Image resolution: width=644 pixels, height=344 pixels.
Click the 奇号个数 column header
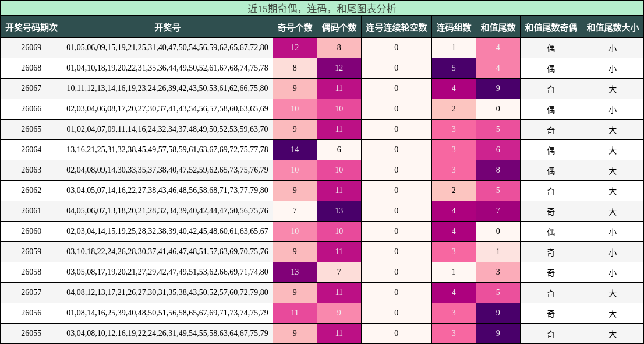click(295, 26)
